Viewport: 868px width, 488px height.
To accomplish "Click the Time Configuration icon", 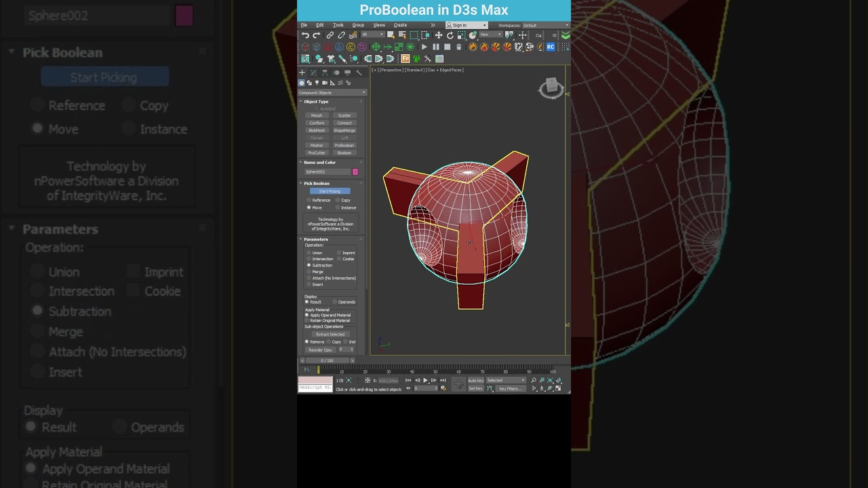I will [443, 388].
